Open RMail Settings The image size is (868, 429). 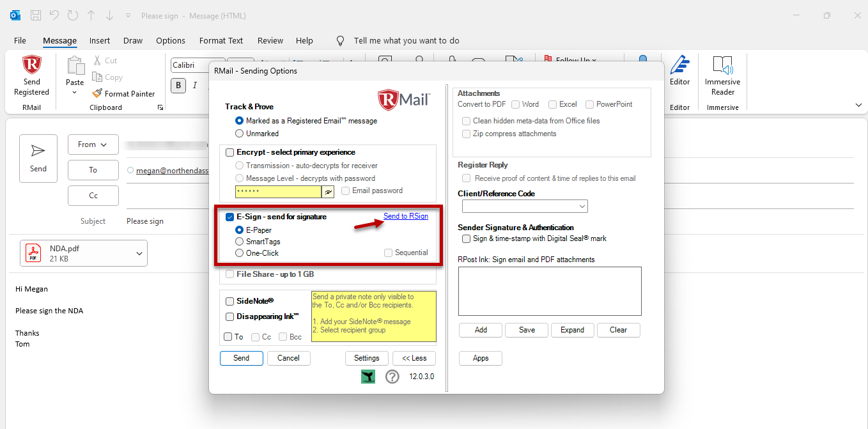point(366,358)
